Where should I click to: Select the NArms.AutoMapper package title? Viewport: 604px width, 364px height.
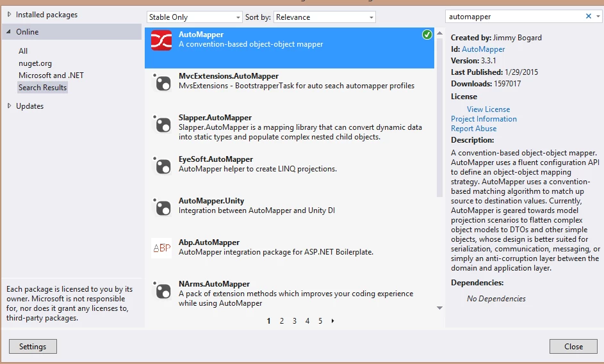(x=214, y=283)
